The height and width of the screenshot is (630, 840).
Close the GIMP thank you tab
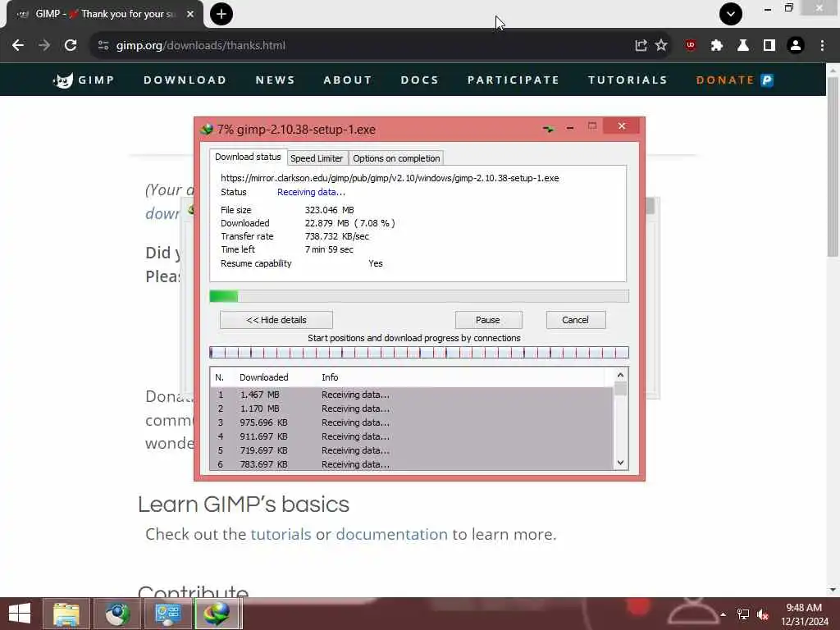pos(190,14)
